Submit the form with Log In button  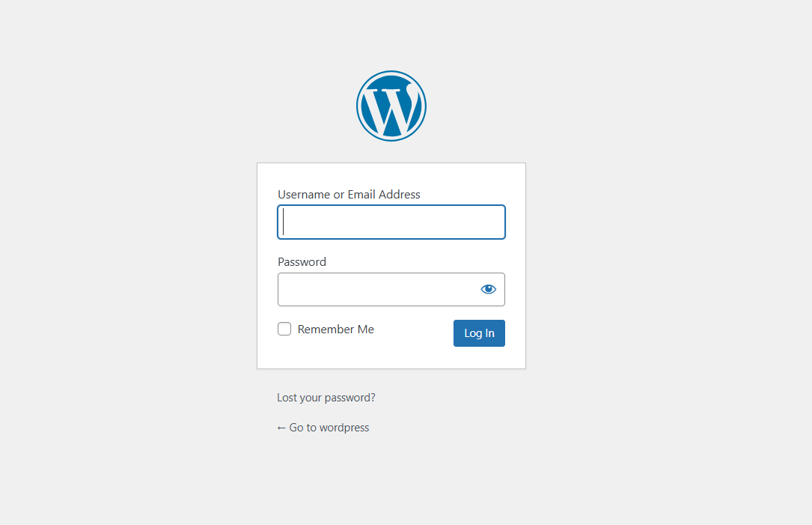tap(479, 333)
